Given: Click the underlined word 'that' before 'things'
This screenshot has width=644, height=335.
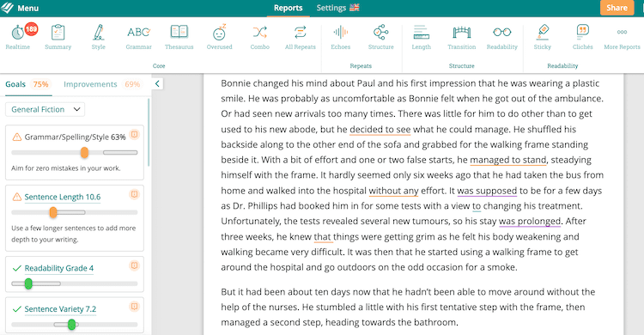Looking at the screenshot, I should 322,237.
